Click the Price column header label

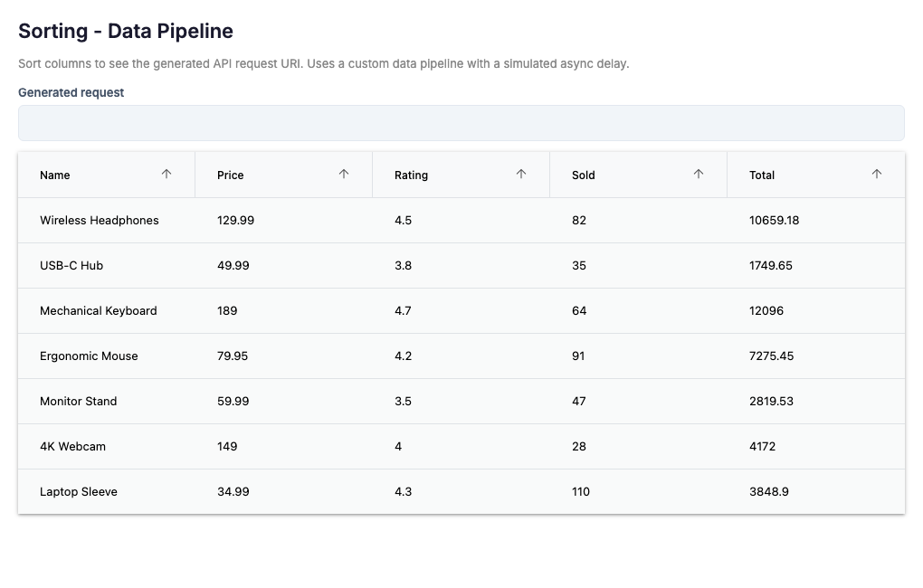coord(231,175)
